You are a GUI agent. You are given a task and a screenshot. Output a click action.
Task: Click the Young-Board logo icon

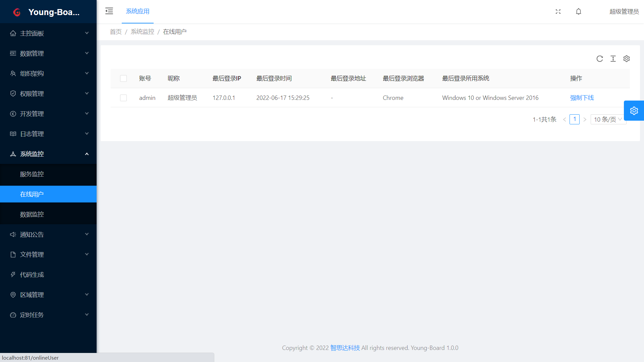click(x=17, y=12)
